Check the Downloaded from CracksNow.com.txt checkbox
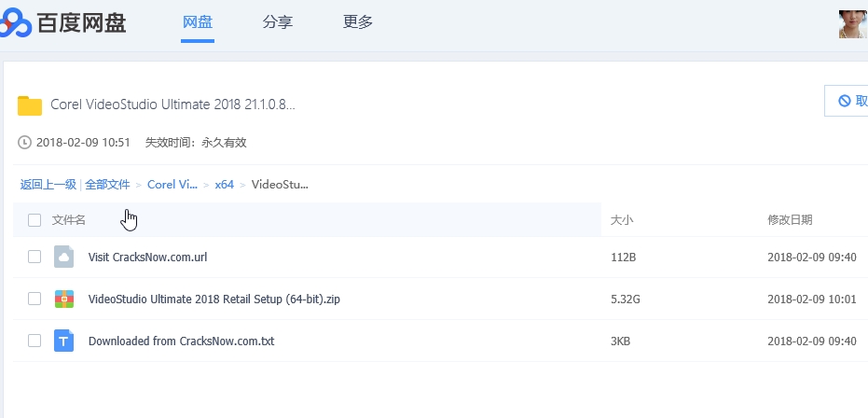This screenshot has width=868, height=418. pos(34,341)
